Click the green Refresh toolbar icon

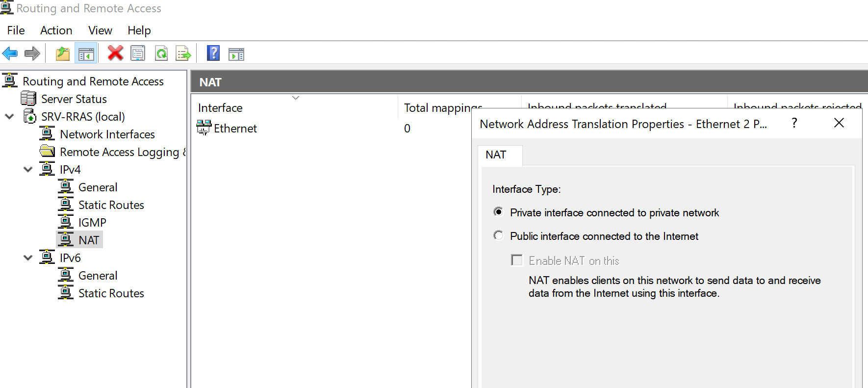click(161, 53)
